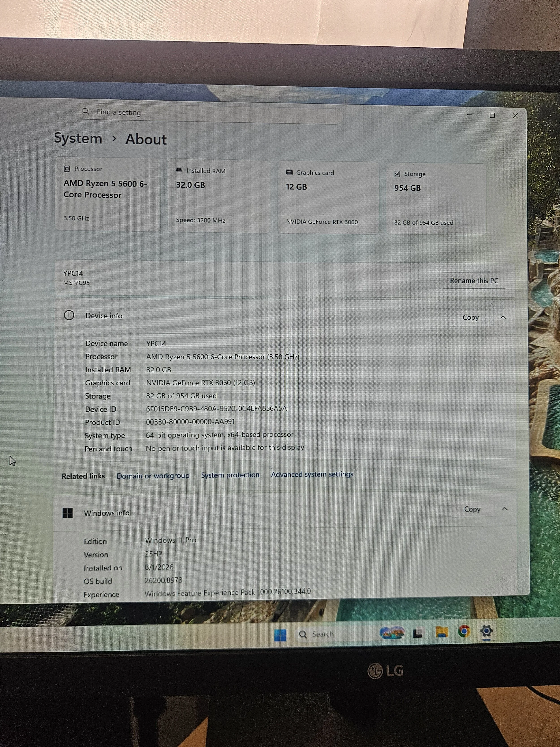
Task: Copy the Windows info details
Action: pos(472,509)
